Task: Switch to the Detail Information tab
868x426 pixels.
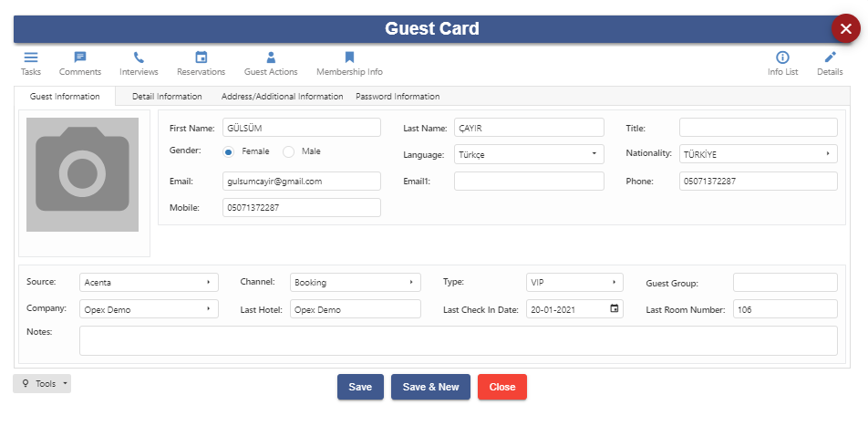Action: coord(167,97)
